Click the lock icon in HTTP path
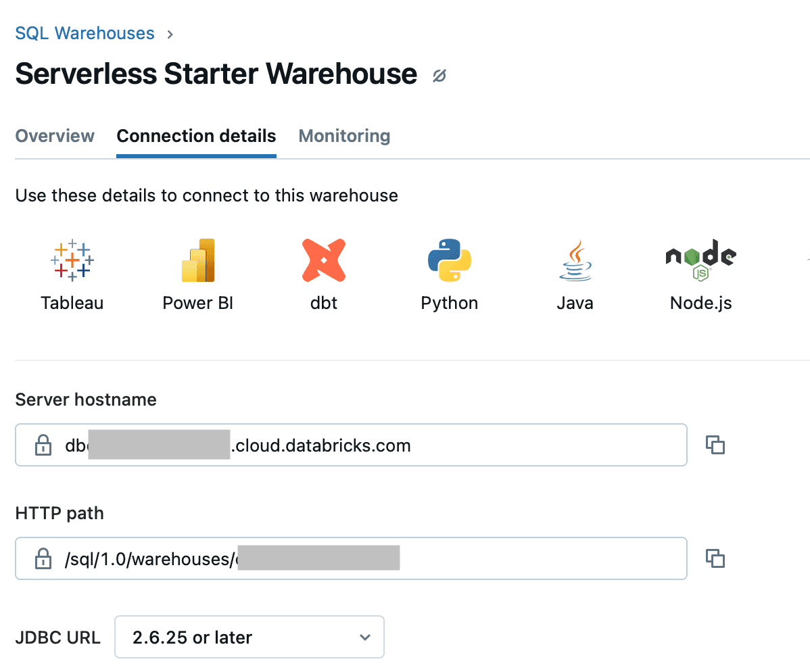Screen dimensions: 810x672 coord(43,558)
